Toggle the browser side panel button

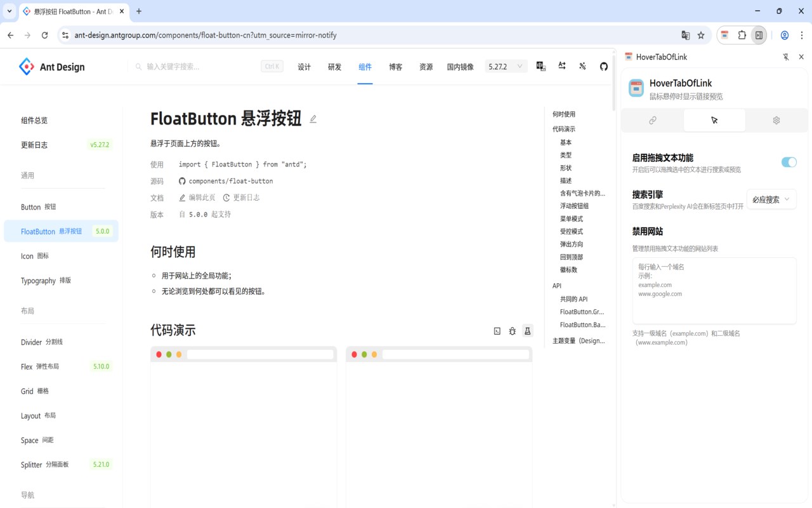(759, 36)
